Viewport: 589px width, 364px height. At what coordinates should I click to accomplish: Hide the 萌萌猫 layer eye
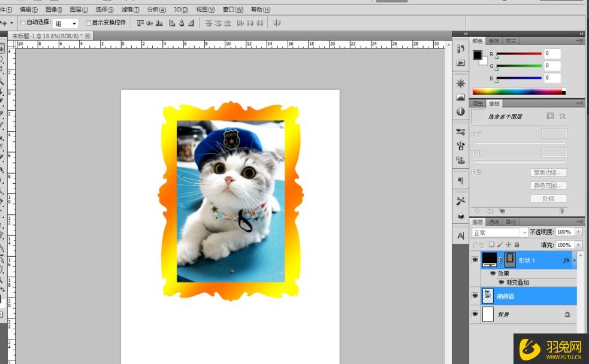[475, 296]
